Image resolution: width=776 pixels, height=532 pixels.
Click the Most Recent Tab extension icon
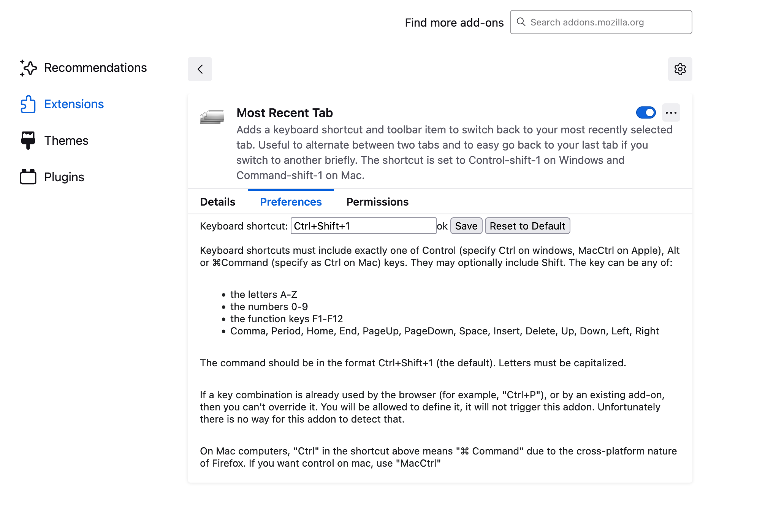pyautogui.click(x=212, y=117)
